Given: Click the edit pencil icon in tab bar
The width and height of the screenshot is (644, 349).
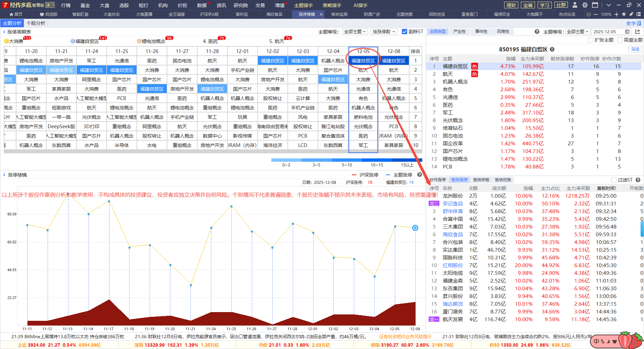Looking at the screenshot, I should click(631, 14).
